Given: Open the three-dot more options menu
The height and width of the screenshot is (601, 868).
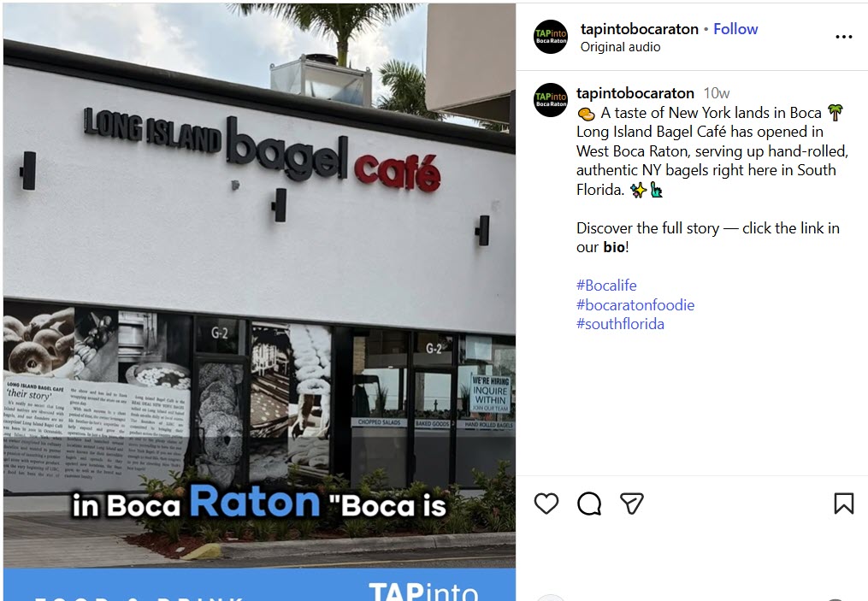Looking at the screenshot, I should (x=844, y=37).
